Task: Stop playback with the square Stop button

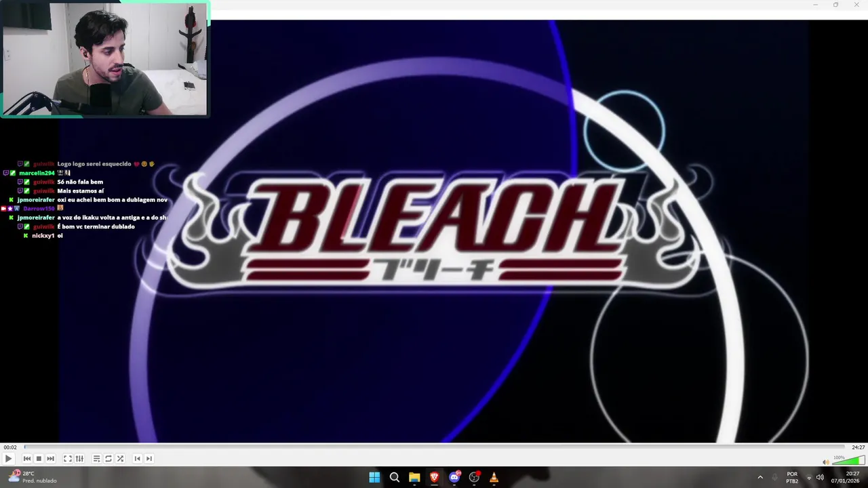Action: 39,459
